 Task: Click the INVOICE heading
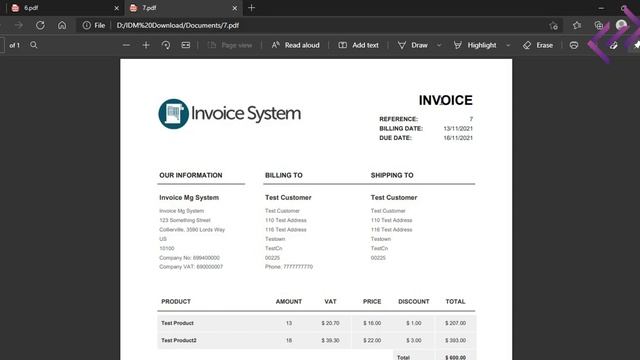tap(445, 100)
